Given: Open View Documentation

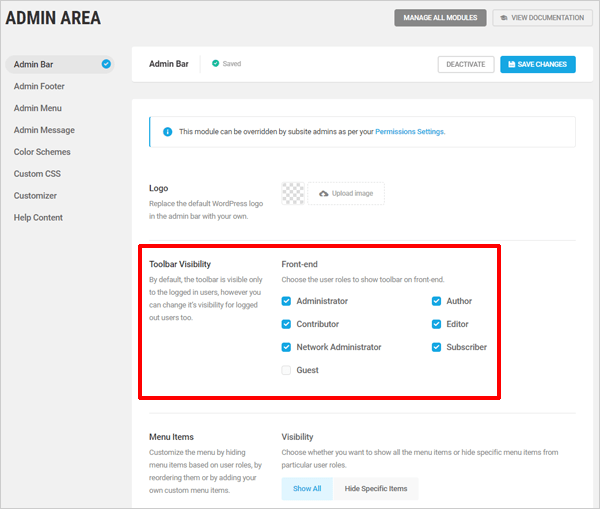Looking at the screenshot, I should tap(542, 18).
